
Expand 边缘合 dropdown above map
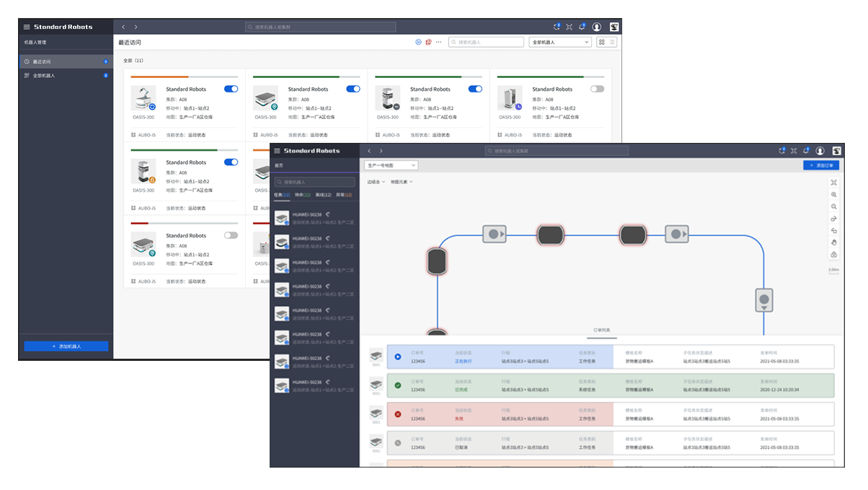(x=376, y=182)
